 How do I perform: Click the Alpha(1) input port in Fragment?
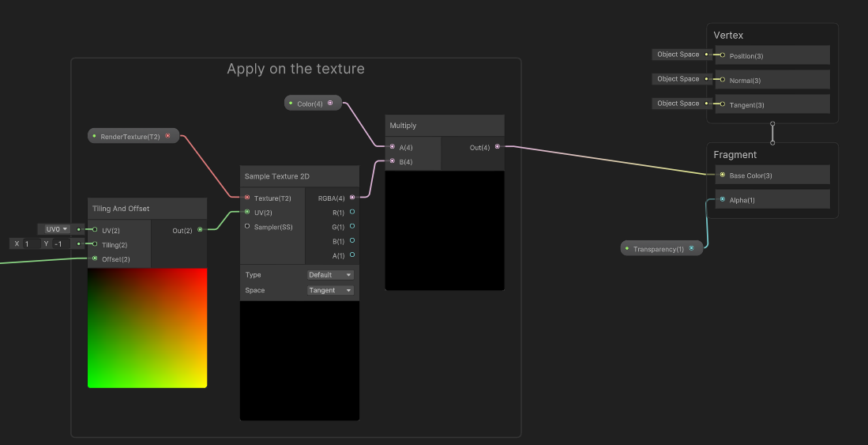tap(722, 199)
